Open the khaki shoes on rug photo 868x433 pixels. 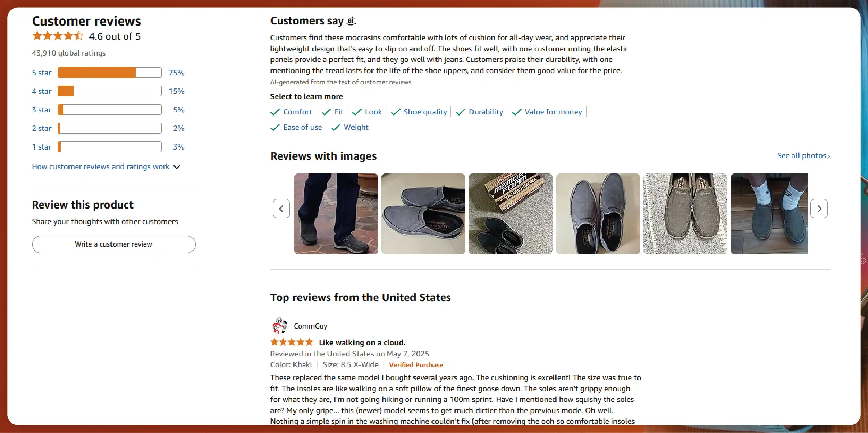(x=685, y=214)
